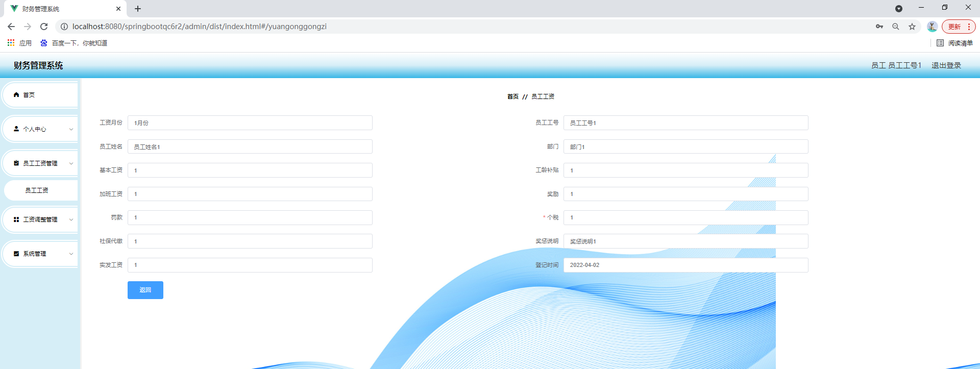980x369 pixels.
Task: Click the person icon for 个人中心
Action: pyautogui.click(x=16, y=129)
